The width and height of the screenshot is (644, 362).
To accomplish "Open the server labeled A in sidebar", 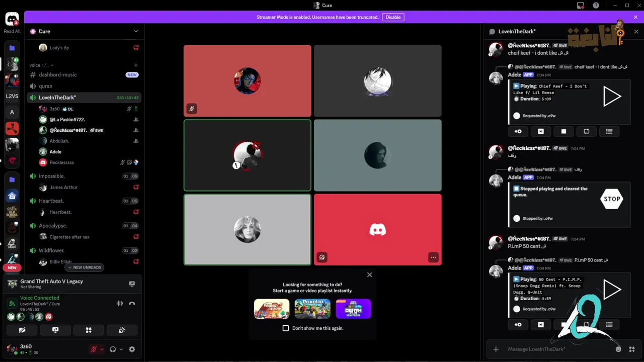I will (12, 112).
